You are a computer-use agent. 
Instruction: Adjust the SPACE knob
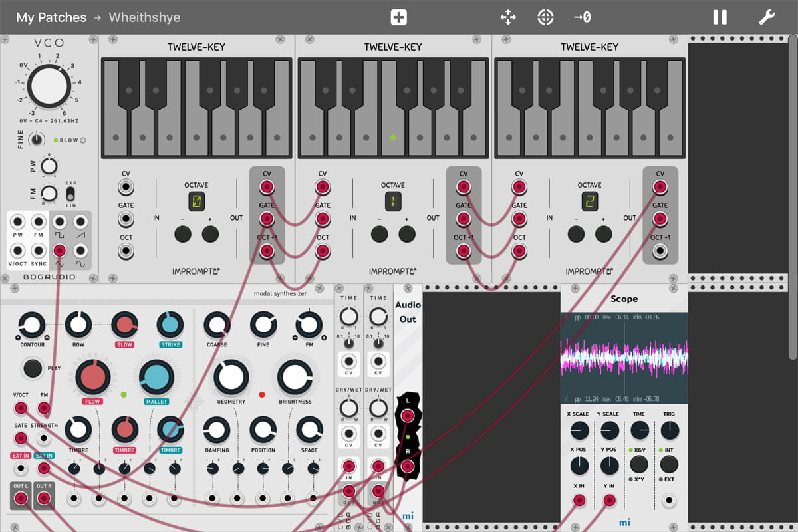309,430
